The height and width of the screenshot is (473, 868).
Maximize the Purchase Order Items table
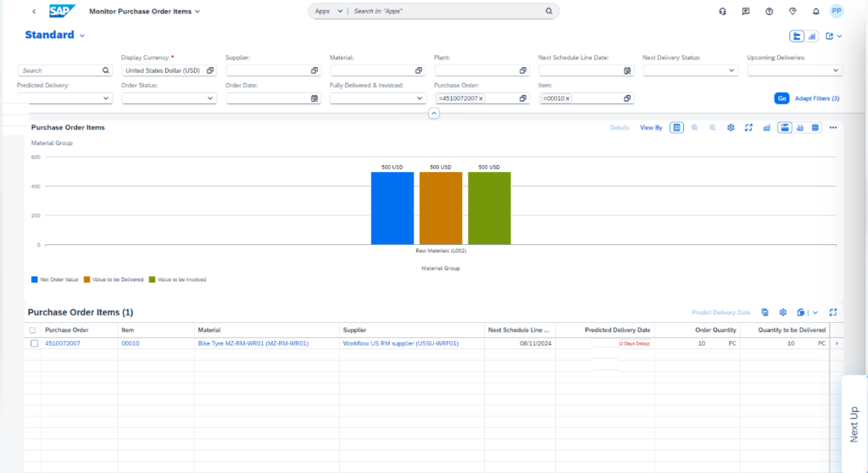[832, 312]
